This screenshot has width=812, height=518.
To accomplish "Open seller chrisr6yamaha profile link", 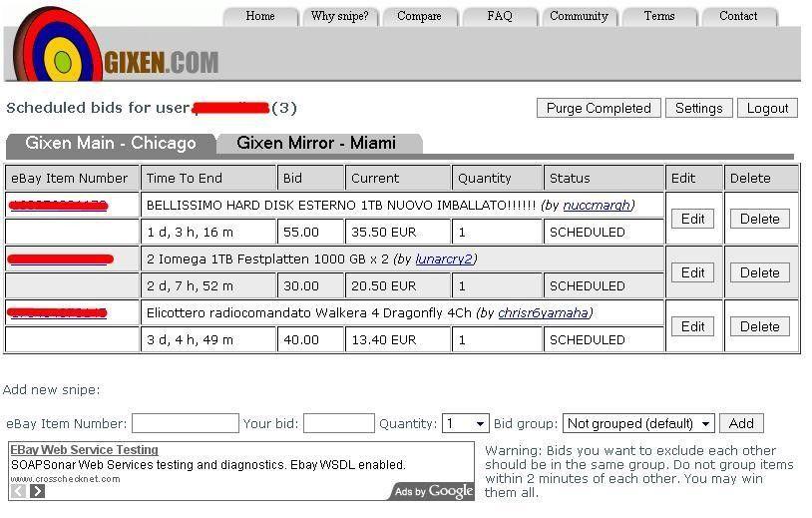I will pos(544,312).
